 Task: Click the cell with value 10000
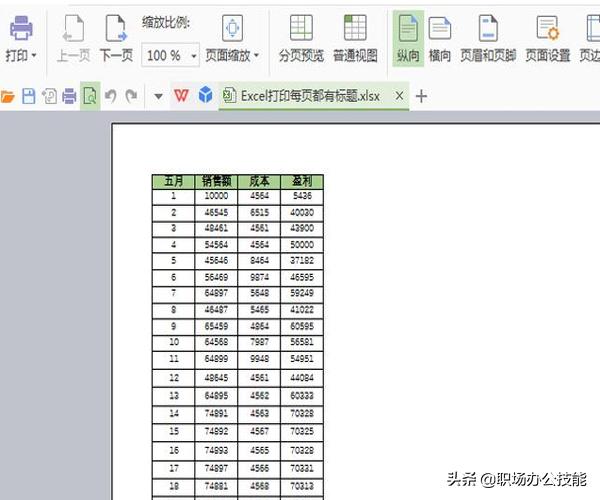click(216, 196)
